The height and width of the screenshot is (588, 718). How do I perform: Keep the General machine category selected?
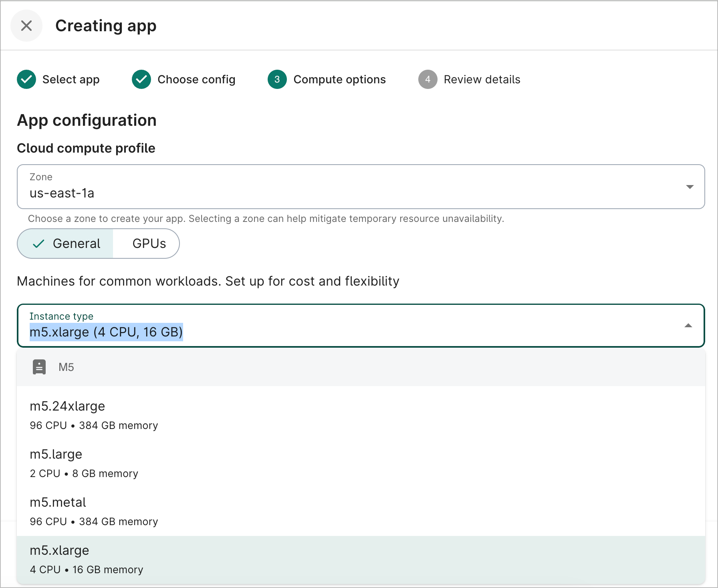tap(76, 243)
